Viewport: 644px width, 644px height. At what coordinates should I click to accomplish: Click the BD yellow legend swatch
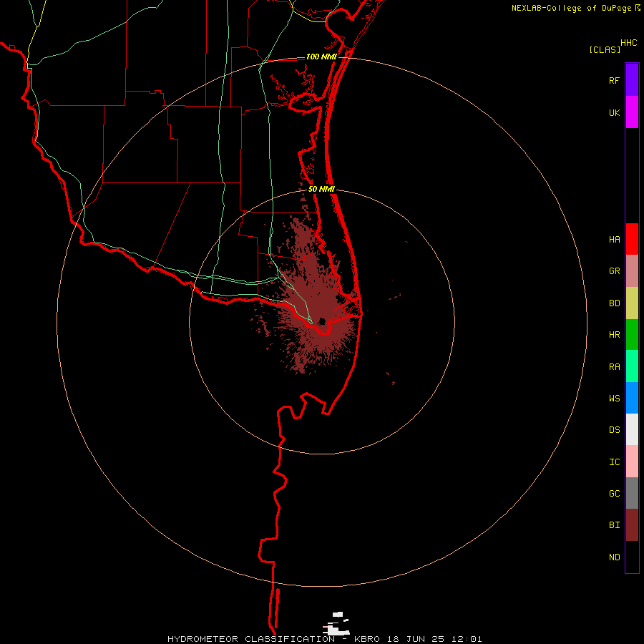632,303
